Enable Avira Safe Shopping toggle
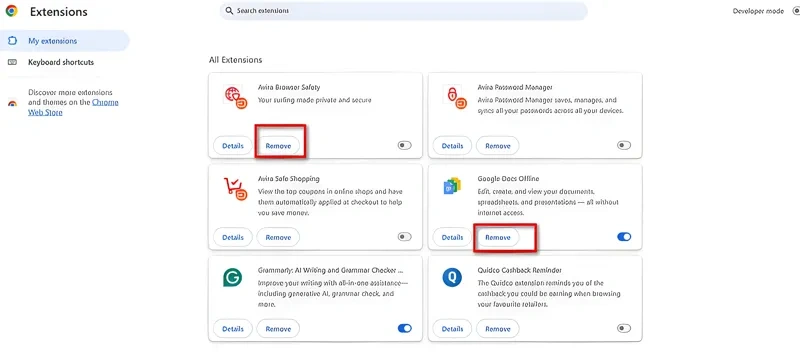The height and width of the screenshot is (362, 800). pos(404,237)
